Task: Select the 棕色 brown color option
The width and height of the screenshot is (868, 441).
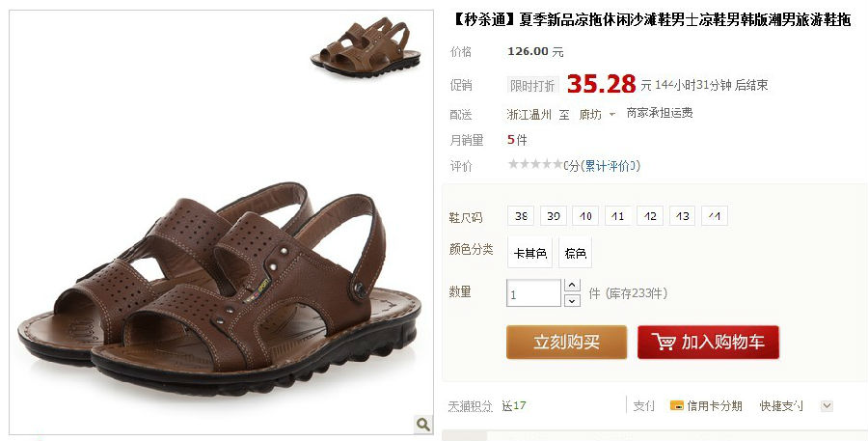Action: tap(575, 253)
